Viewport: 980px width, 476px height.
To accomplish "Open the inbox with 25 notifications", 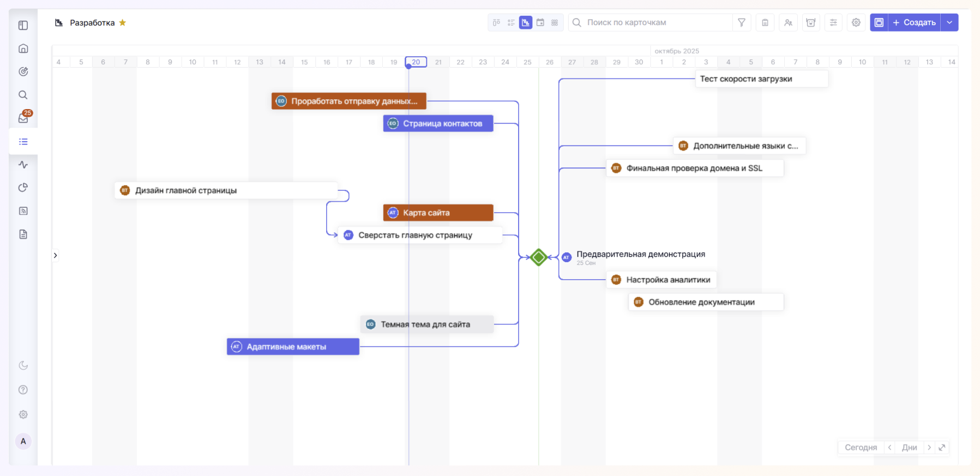I will coord(23,118).
